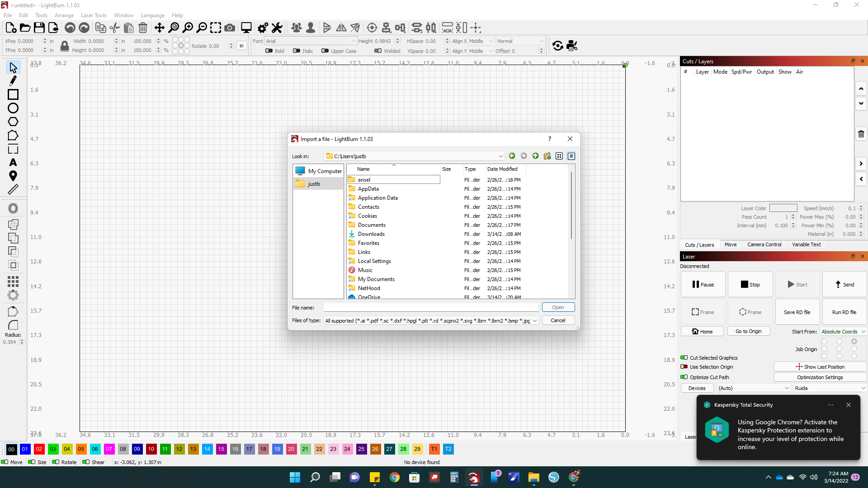Open the Ruida device dropdown
Image resolution: width=868 pixels, height=488 pixels.
[830, 388]
